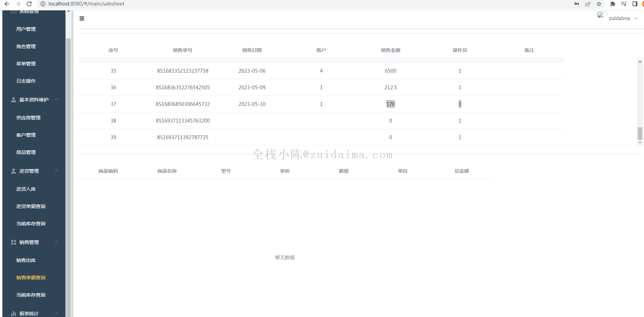644x317 pixels.
Task: Click the user avatar image beside zuidaima
Action: [x=600, y=15]
